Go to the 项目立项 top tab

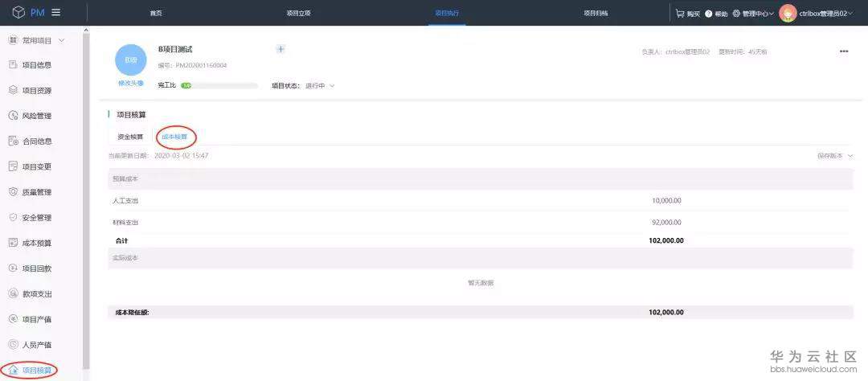(x=298, y=14)
